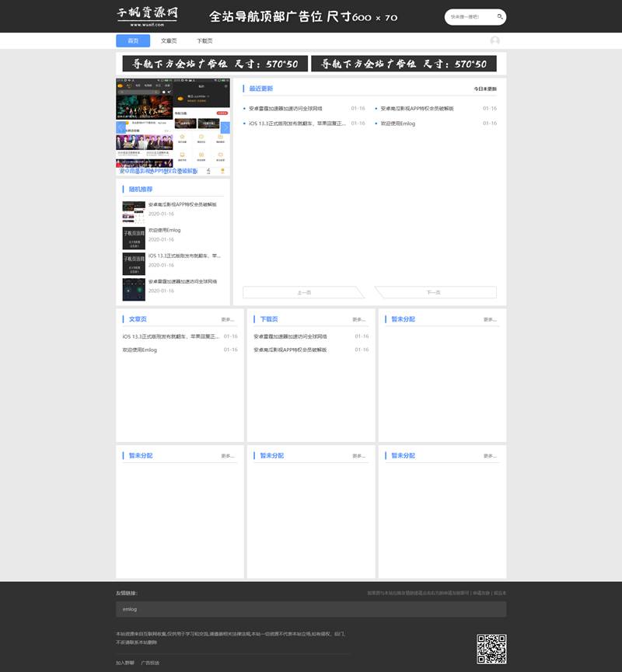The image size is (622, 672).
Task: Go to previous slide with left carousel arrow
Action: click(121, 127)
